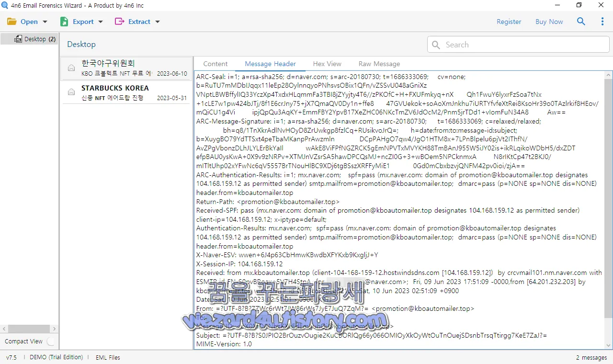Screen dimensions: 613x364
Task: Open the three-dot more options menu
Action: click(x=602, y=22)
